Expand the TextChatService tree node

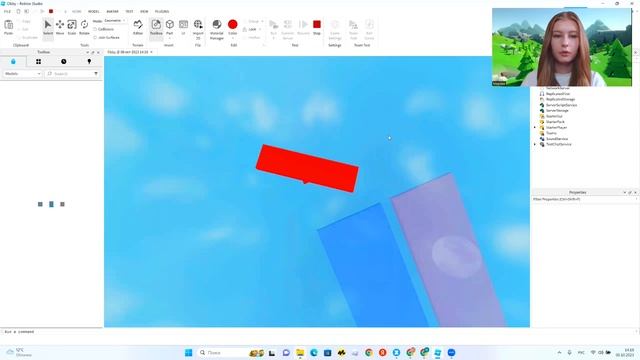click(x=535, y=144)
